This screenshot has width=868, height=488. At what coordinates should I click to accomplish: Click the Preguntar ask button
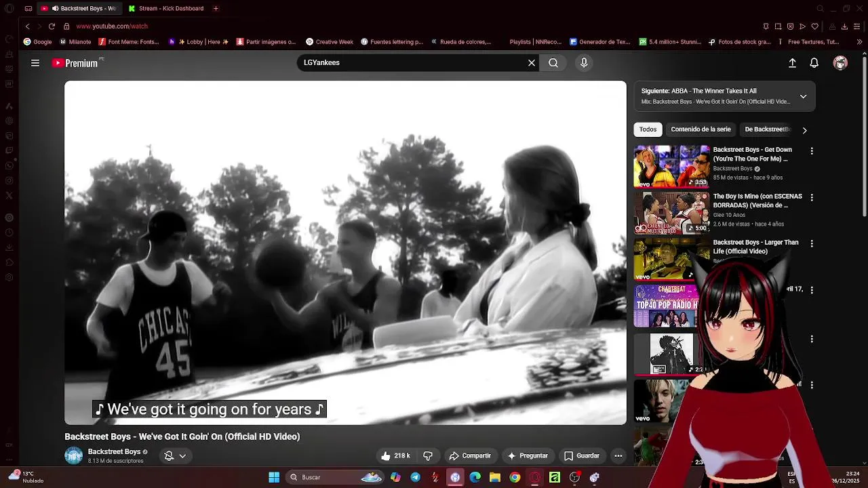pyautogui.click(x=528, y=455)
